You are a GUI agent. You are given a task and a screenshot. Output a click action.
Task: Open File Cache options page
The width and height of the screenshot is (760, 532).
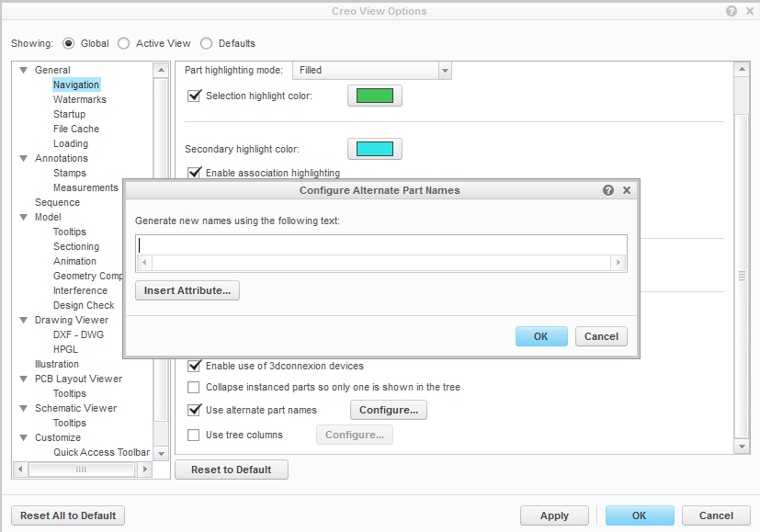pos(76,129)
